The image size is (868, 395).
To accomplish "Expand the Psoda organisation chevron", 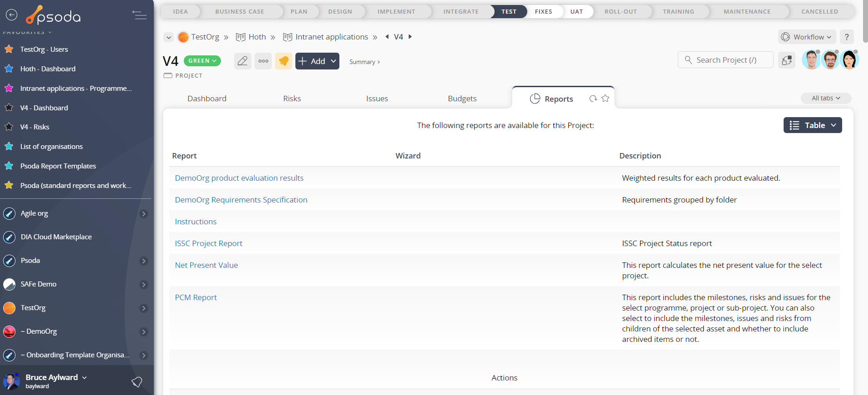I will pos(144,261).
